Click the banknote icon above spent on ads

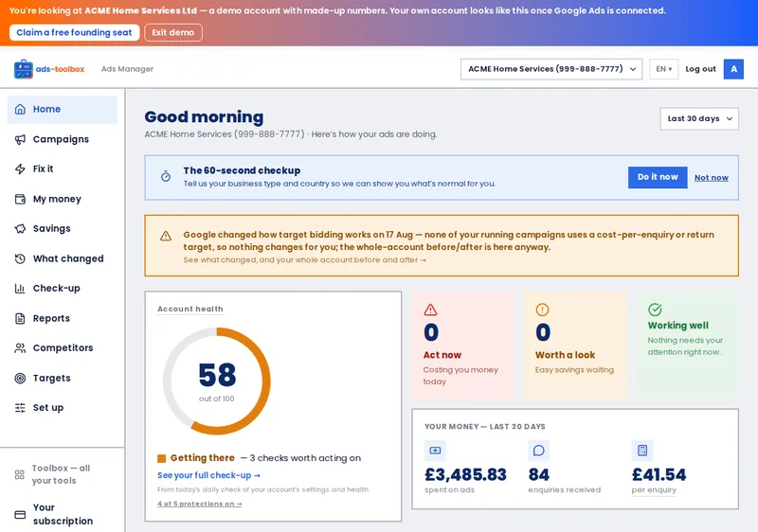(x=435, y=451)
